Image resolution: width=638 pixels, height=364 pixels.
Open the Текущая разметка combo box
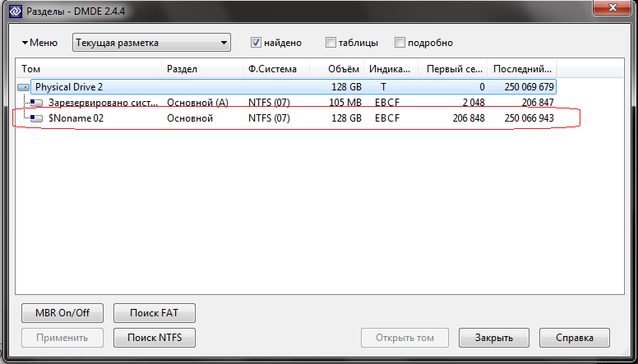pyautogui.click(x=151, y=43)
